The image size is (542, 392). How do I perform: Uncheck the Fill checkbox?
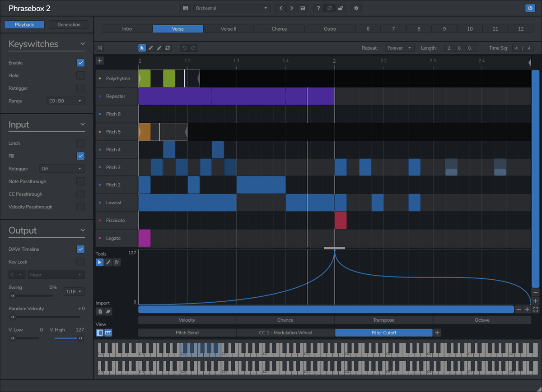pos(80,156)
